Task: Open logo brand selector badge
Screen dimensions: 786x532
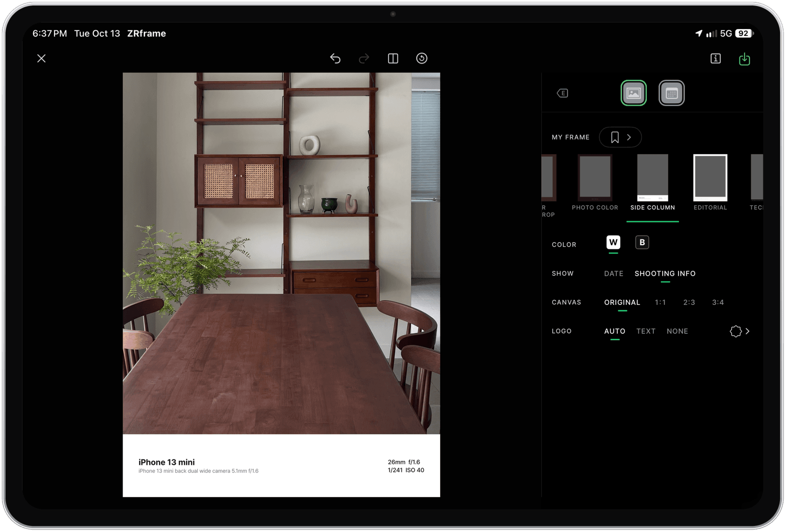Action: [739, 331]
